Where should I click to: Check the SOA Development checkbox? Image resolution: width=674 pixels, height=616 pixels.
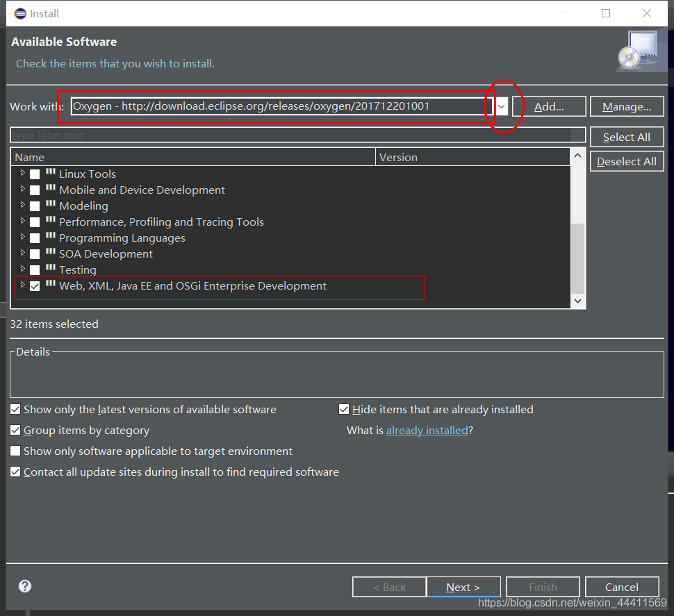pos(35,254)
